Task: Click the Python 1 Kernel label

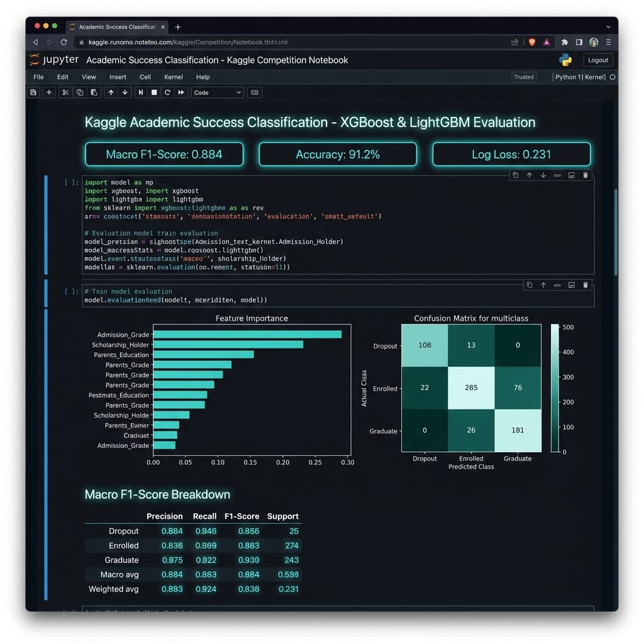Action: click(580, 77)
